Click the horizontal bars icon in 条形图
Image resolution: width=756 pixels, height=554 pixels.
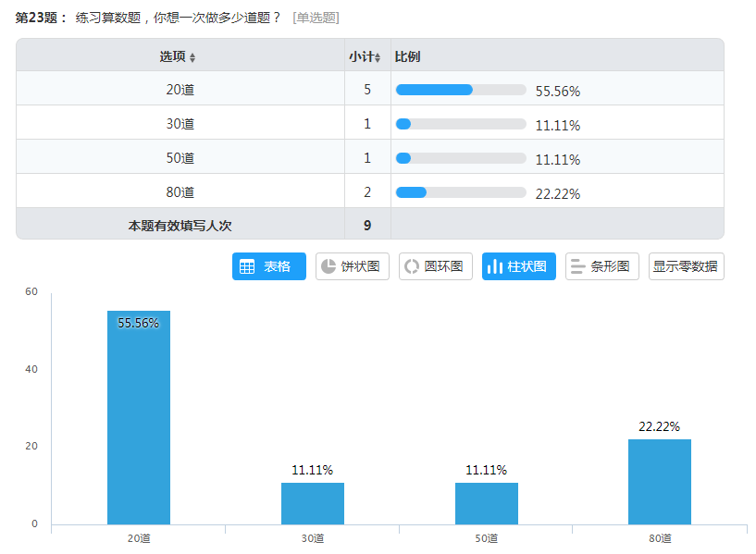coord(577,266)
